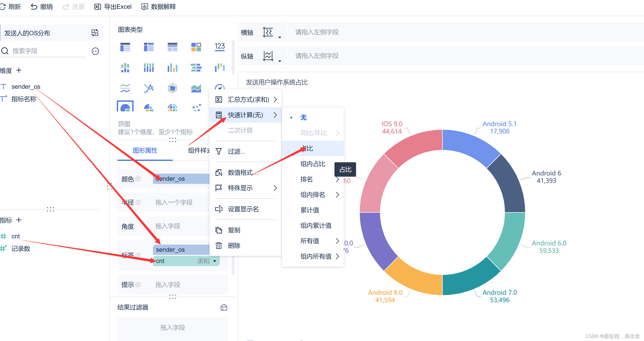The width and height of the screenshot is (644, 341).
Task: Expand the 汇总方式(求和) submenu
Action: pyautogui.click(x=246, y=100)
